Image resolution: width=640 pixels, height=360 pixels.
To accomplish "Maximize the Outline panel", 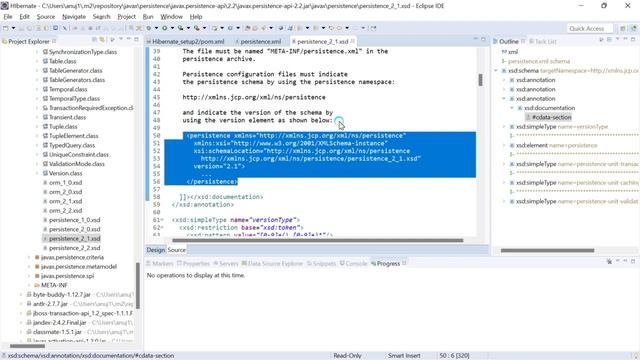I will [x=633, y=39].
